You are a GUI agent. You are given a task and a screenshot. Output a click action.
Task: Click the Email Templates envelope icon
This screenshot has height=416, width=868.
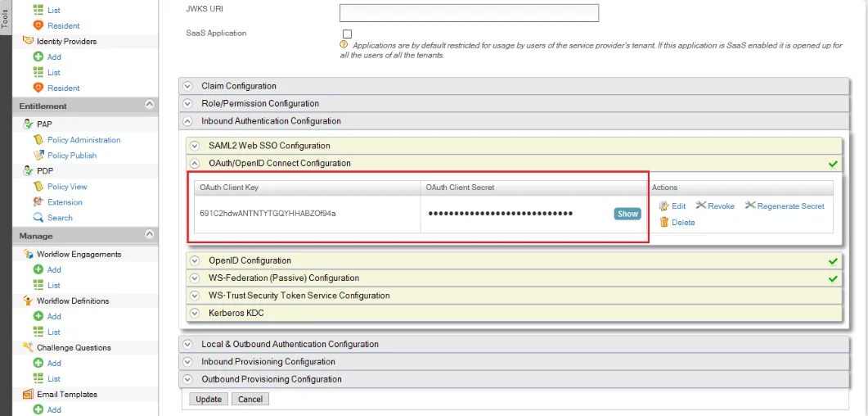(x=29, y=395)
